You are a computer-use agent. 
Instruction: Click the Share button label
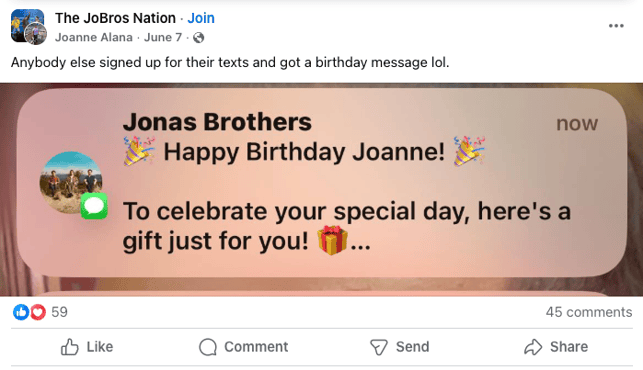pyautogui.click(x=569, y=347)
